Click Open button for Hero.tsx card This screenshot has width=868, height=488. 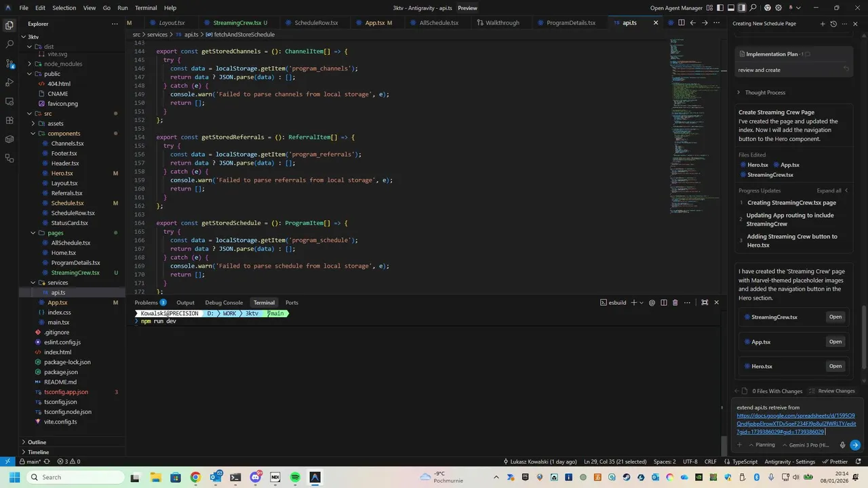pyautogui.click(x=835, y=366)
